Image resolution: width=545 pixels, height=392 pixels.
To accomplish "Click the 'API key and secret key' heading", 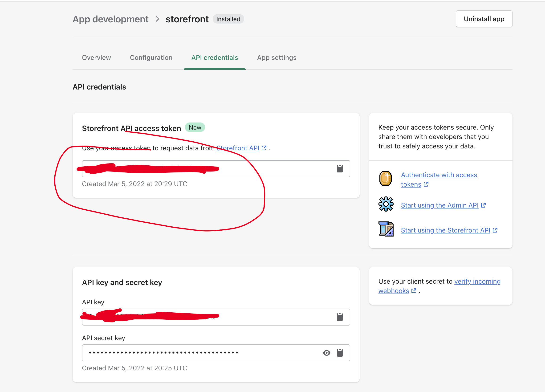I will [x=122, y=282].
